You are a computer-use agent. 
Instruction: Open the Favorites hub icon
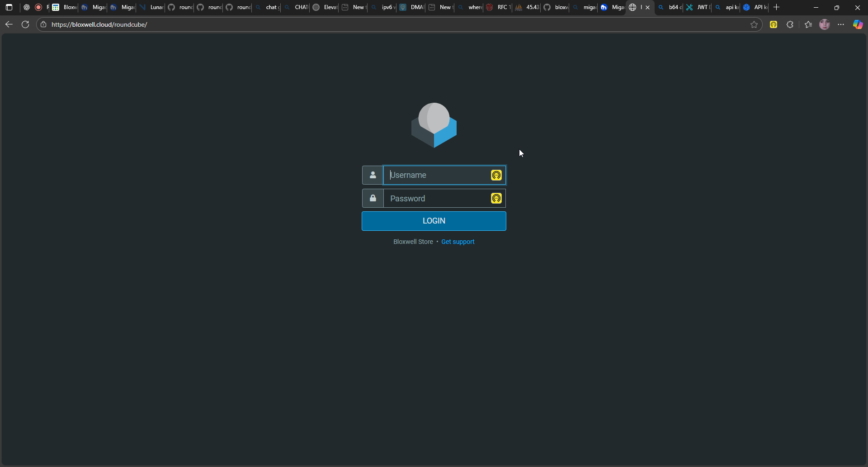[808, 24]
